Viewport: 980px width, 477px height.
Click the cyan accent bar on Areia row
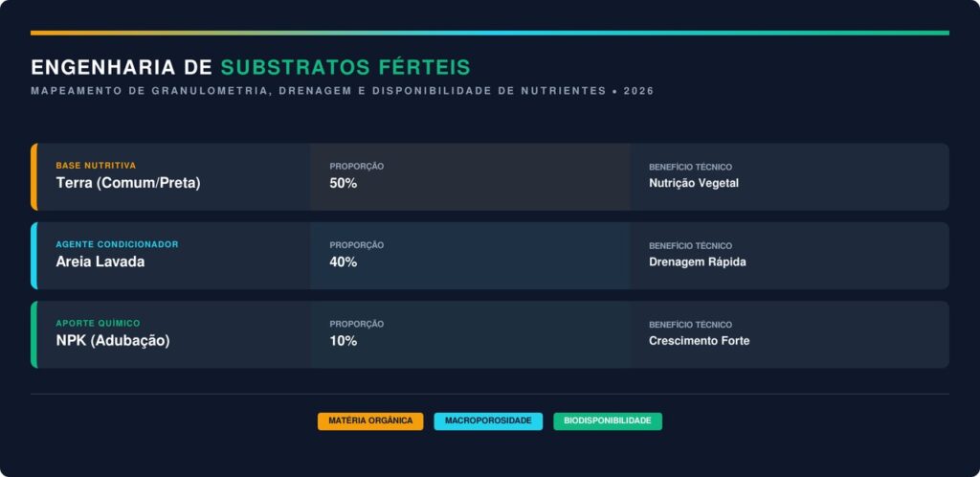click(x=33, y=256)
